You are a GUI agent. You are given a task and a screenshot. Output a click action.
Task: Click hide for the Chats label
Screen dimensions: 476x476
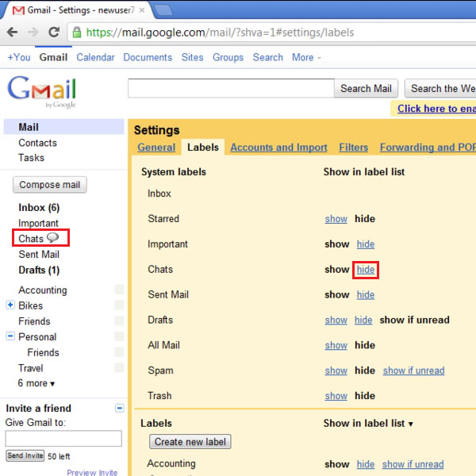[x=366, y=269]
